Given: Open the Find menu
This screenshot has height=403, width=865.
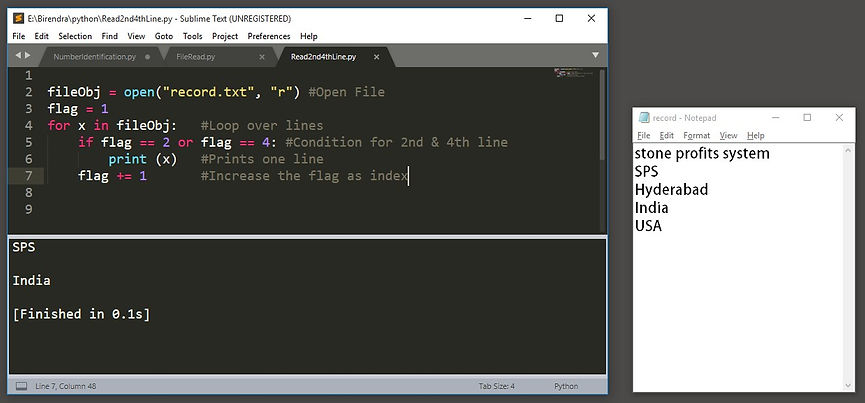Looking at the screenshot, I should 110,36.
